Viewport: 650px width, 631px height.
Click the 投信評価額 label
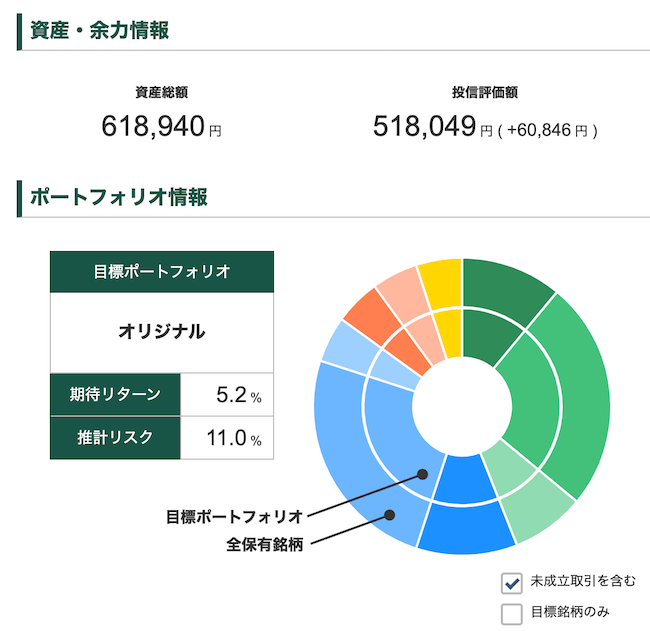(485, 92)
